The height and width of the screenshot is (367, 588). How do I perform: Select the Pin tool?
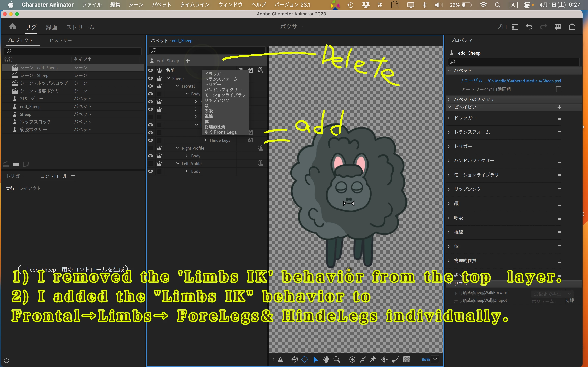pos(373,359)
